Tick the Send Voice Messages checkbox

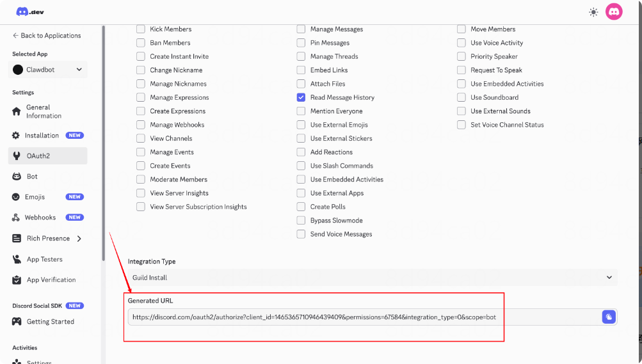point(301,234)
